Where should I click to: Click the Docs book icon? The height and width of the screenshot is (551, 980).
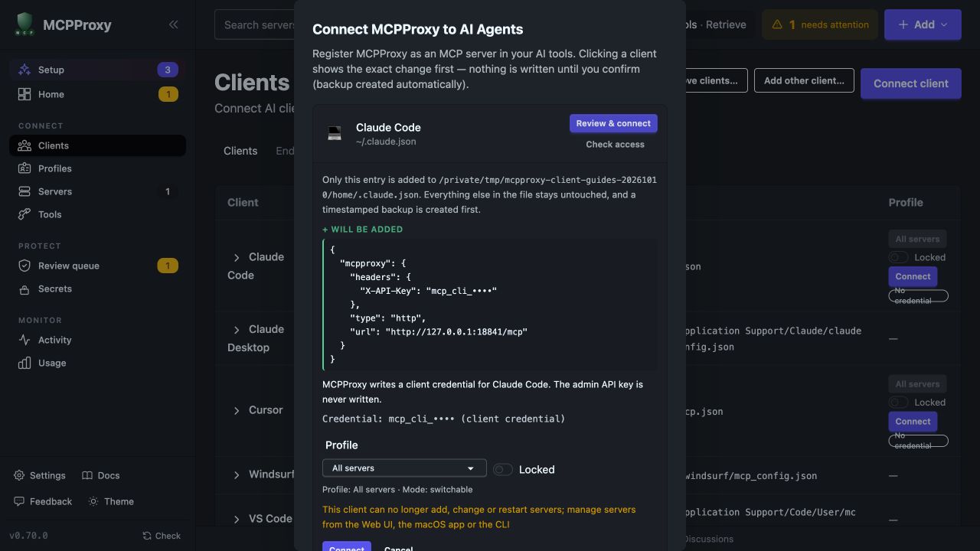click(87, 475)
